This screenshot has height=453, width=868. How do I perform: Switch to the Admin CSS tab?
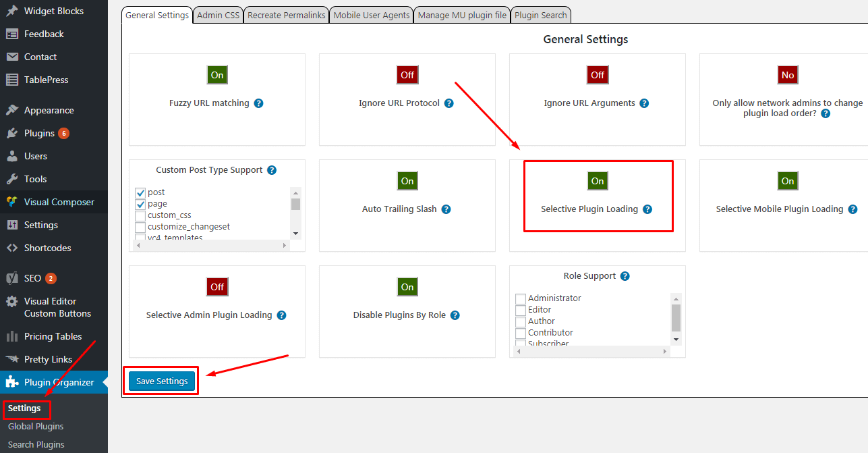click(218, 15)
